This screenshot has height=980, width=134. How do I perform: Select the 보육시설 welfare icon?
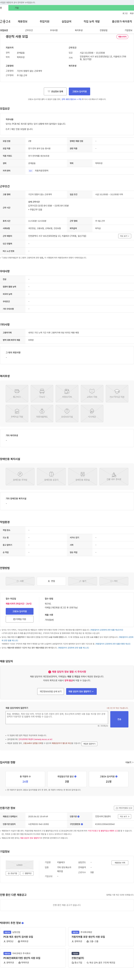67,413
